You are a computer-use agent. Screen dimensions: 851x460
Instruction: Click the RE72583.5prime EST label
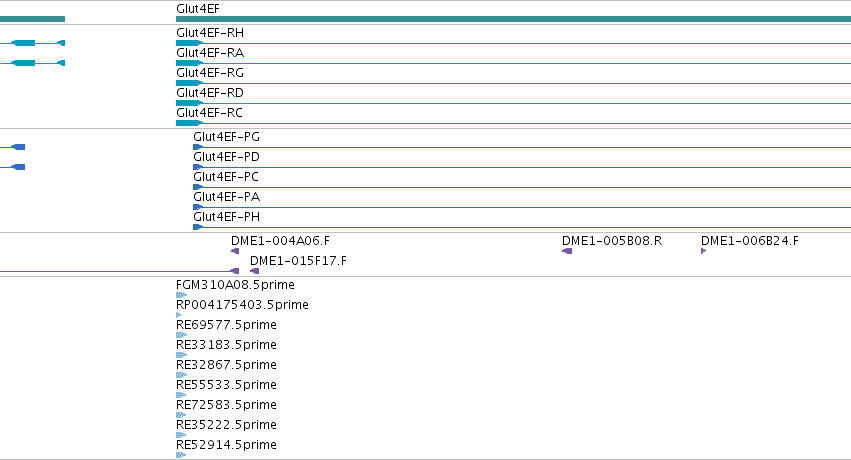[226, 405]
